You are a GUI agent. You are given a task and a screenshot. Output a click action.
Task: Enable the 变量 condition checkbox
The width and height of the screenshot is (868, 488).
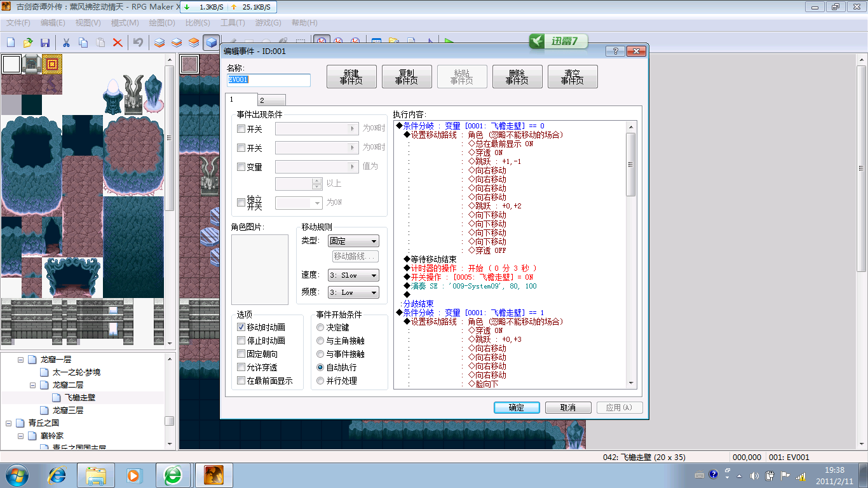pyautogui.click(x=241, y=167)
